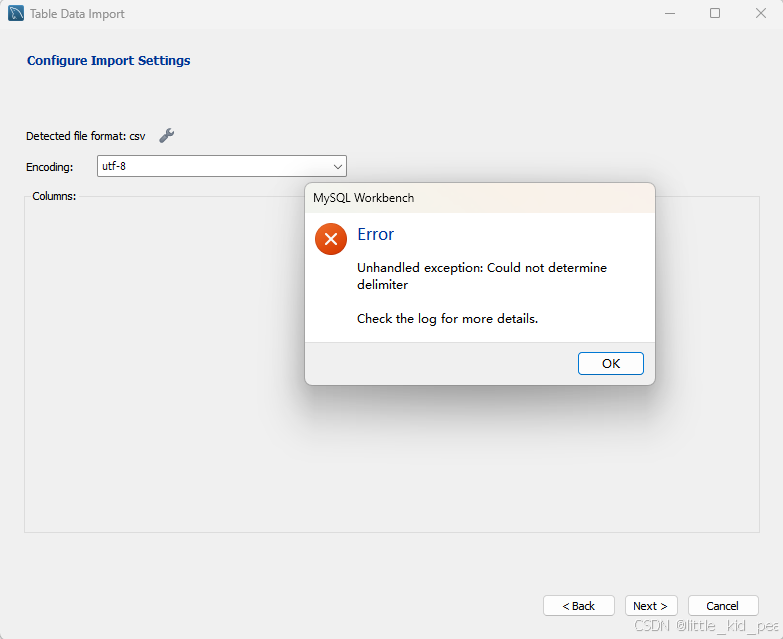Click the 'Unhandled exception' error message text
This screenshot has width=783, height=639.
tap(482, 276)
